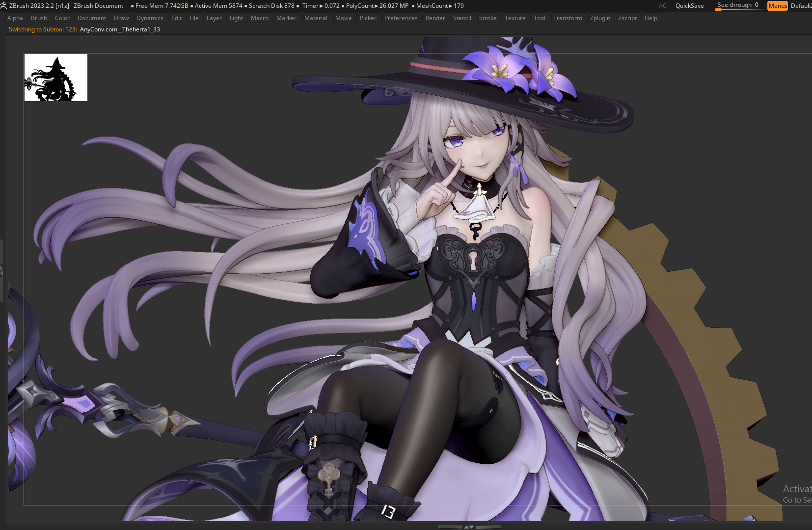Screen dimensions: 812x530
Task: Click the QuickSave button
Action: [x=689, y=6]
